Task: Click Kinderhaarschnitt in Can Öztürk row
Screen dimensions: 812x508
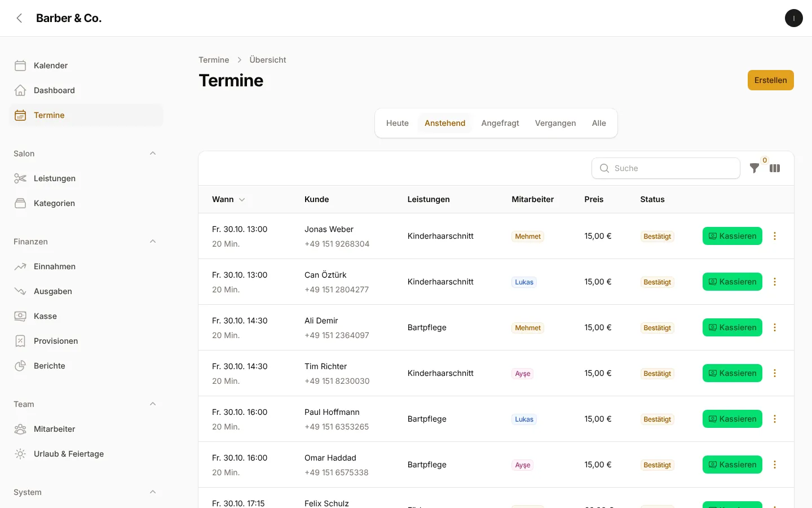Action: pyautogui.click(x=440, y=282)
